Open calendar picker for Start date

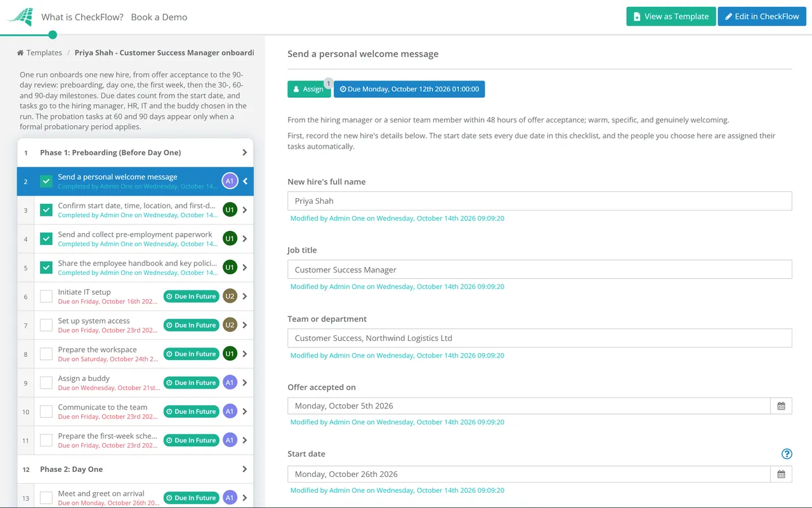[781, 474]
